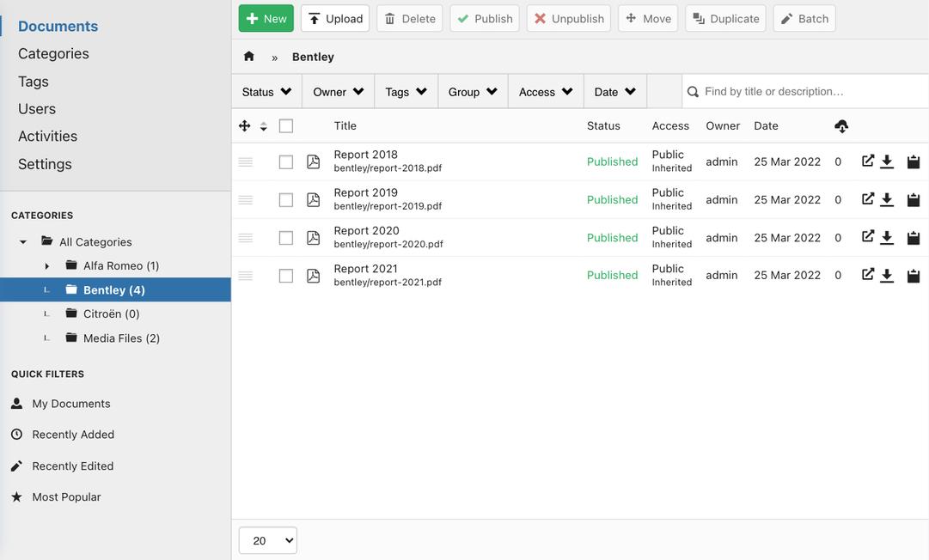
Task: Collapse the All Categories tree arrow
Action: (23, 241)
